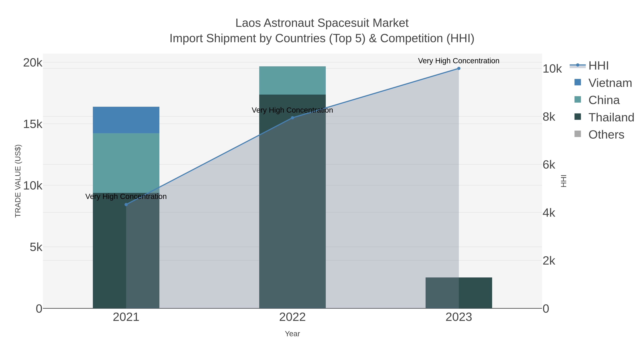Image resolution: width=644 pixels, height=362 pixels.
Task: Click the 20k left axis tick label
Action: click(x=33, y=62)
